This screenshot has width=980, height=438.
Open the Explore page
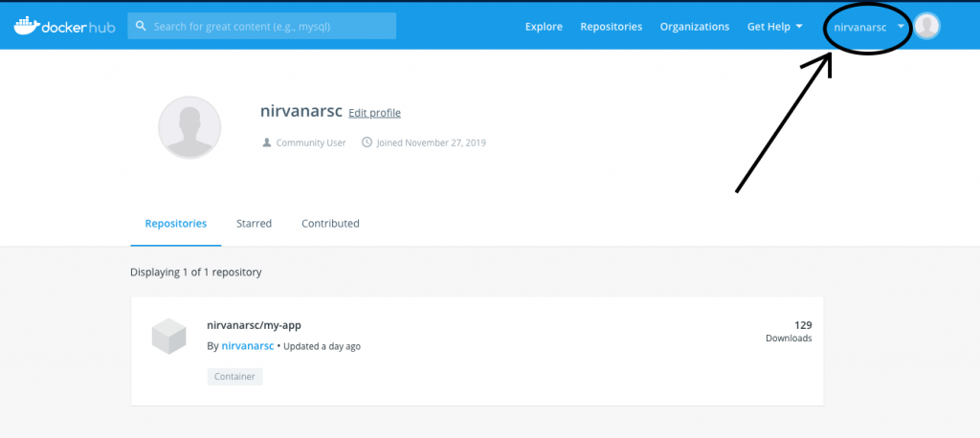[x=544, y=27]
